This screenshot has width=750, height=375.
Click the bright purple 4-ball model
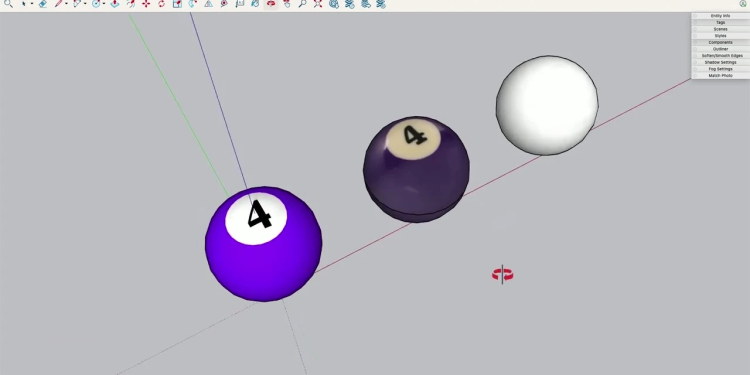coord(264,244)
